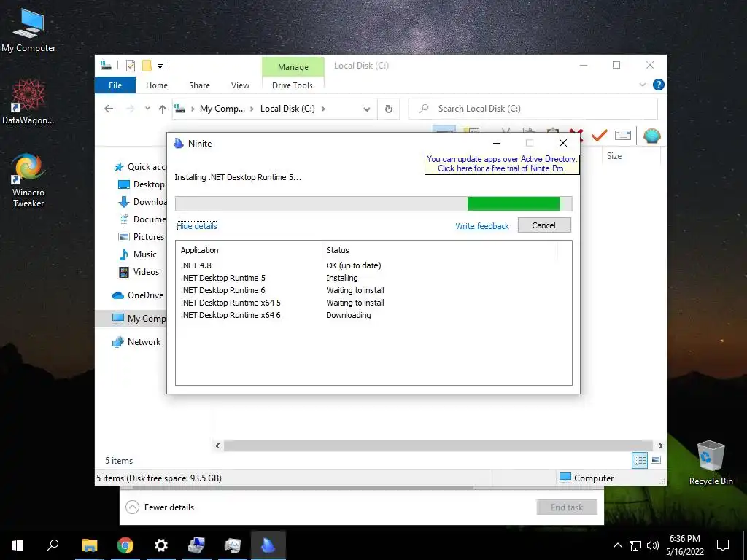Open the network system tray icon
The image size is (747, 560).
pyautogui.click(x=635, y=545)
